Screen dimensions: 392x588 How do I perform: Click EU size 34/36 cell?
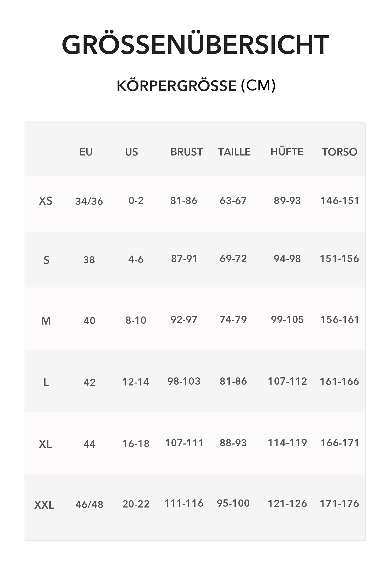[89, 201]
